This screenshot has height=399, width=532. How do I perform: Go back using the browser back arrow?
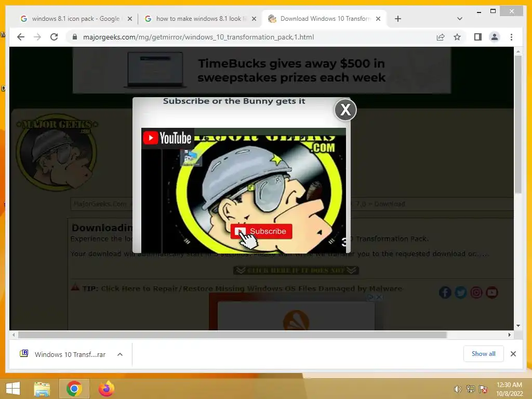pos(21,37)
